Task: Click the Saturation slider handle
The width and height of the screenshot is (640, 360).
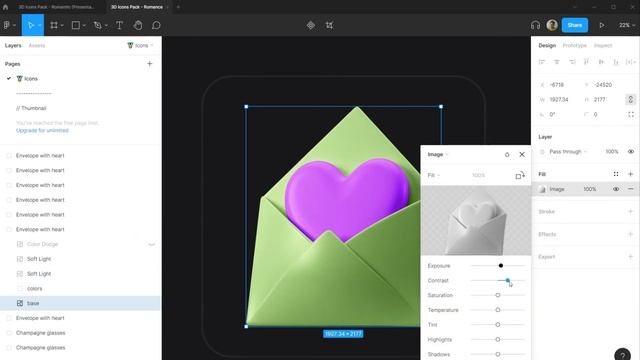Action: coord(498,295)
